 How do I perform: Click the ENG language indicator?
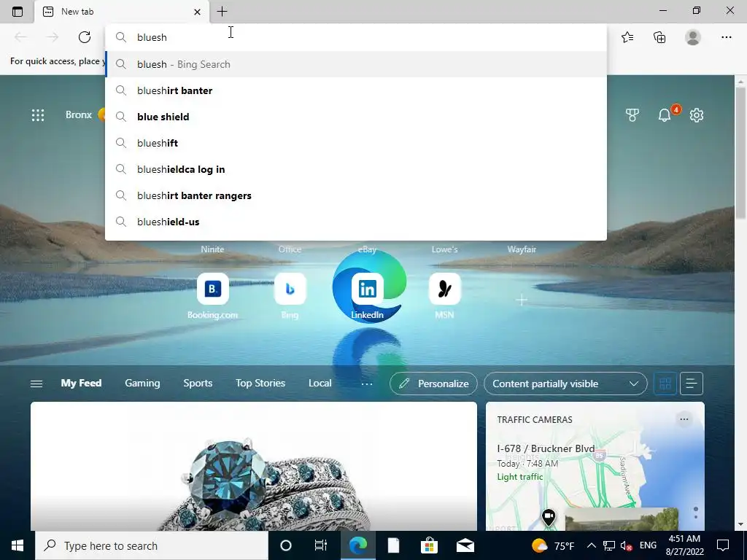tap(648, 545)
